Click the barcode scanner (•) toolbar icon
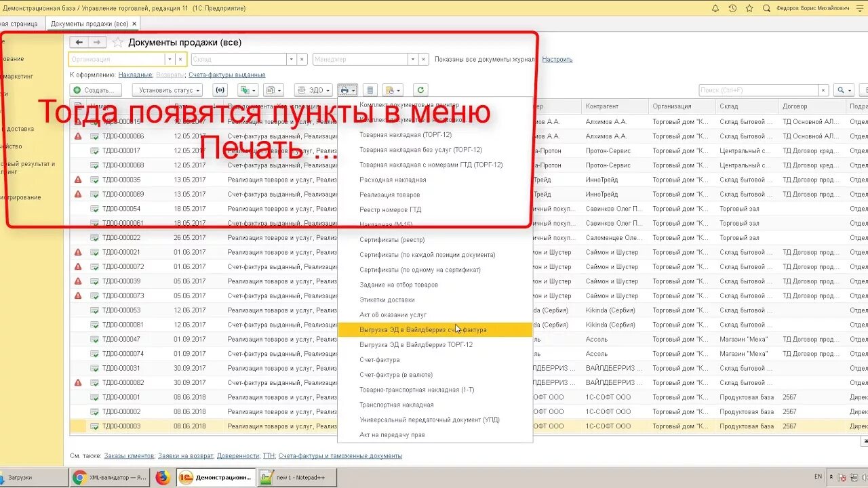 220,90
